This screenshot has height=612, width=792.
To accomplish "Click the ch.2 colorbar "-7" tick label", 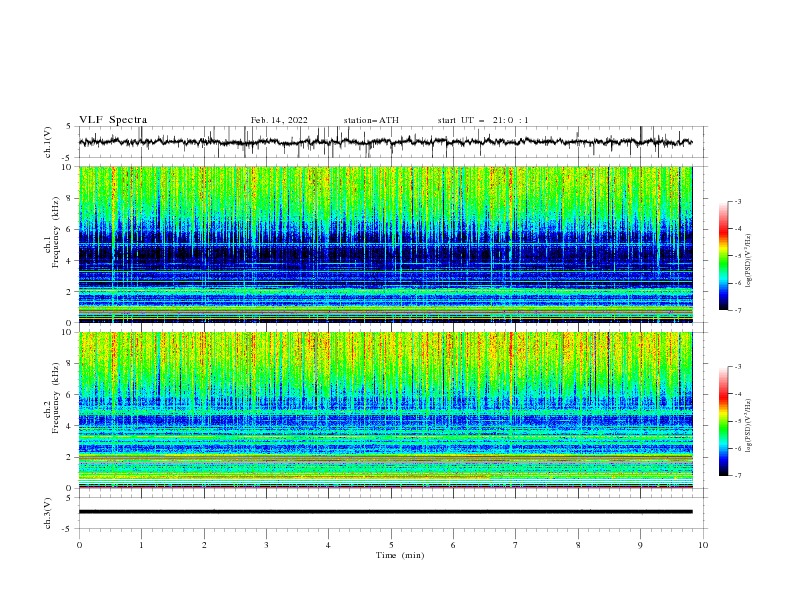I will pos(737,476).
